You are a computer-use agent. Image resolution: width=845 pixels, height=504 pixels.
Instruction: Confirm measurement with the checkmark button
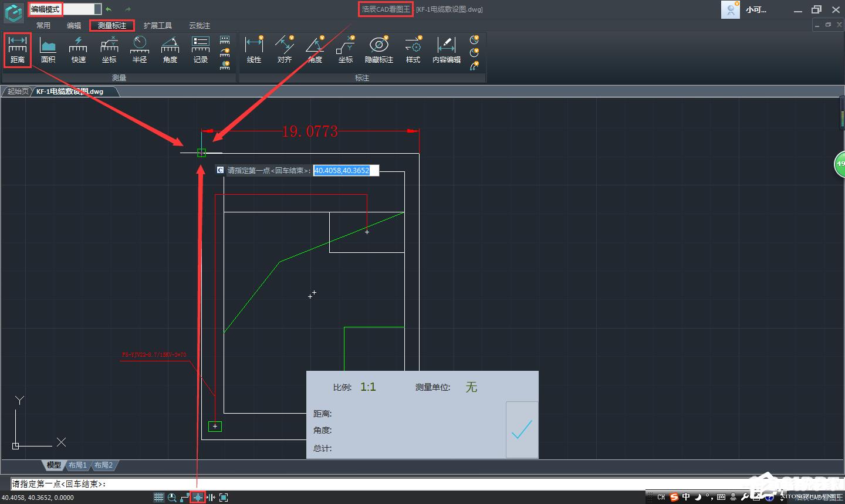pyautogui.click(x=522, y=429)
